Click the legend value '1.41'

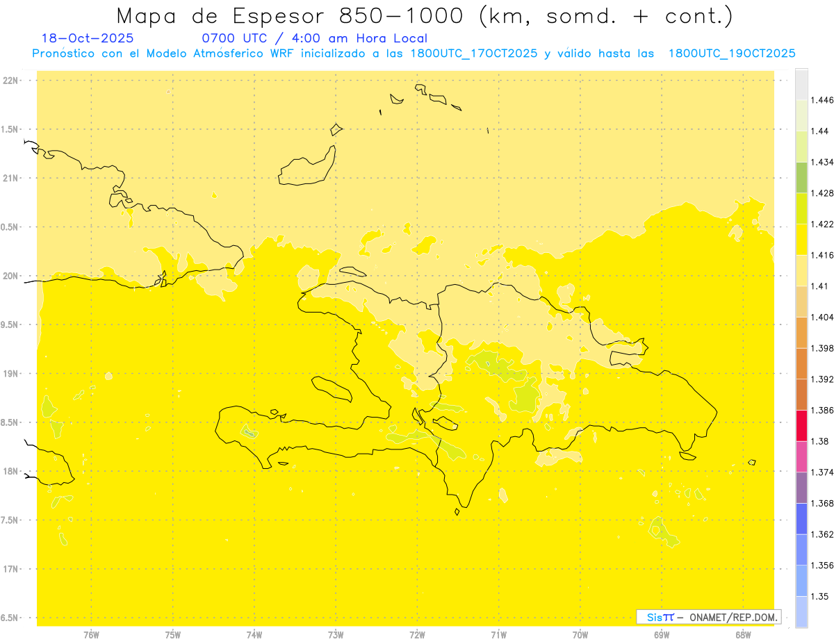pyautogui.click(x=819, y=286)
